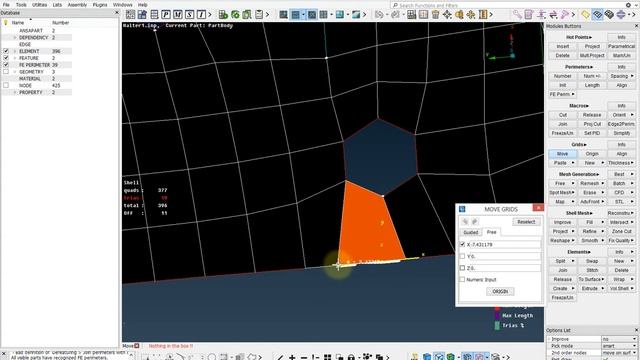
Task: Click the Max Length color swatch
Action: click(x=497, y=316)
